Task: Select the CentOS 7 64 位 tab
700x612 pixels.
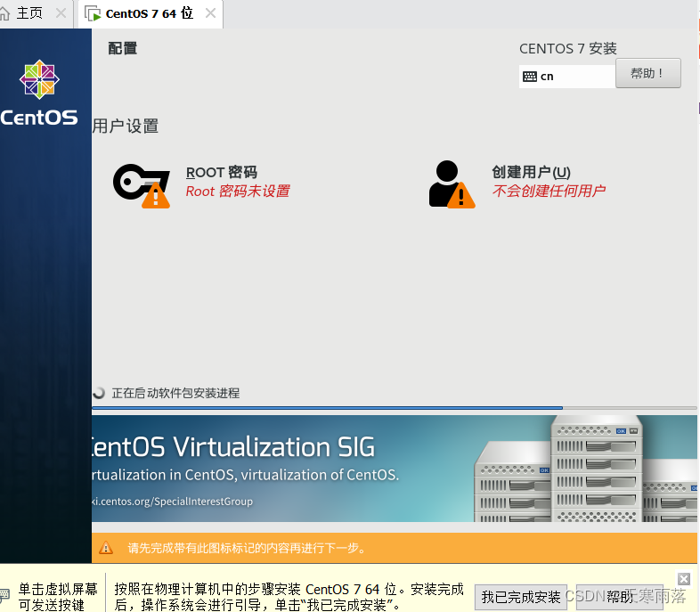Action: tap(150, 13)
